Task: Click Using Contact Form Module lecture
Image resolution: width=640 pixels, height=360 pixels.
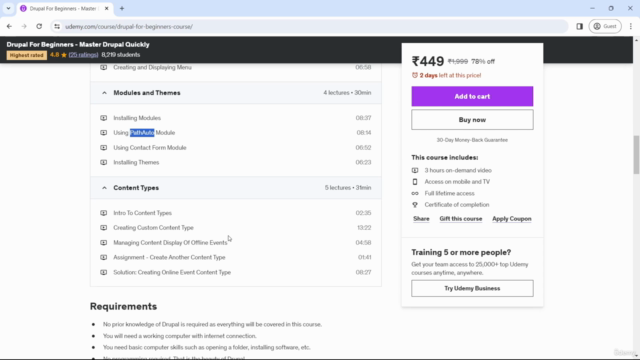Action: pos(150,148)
